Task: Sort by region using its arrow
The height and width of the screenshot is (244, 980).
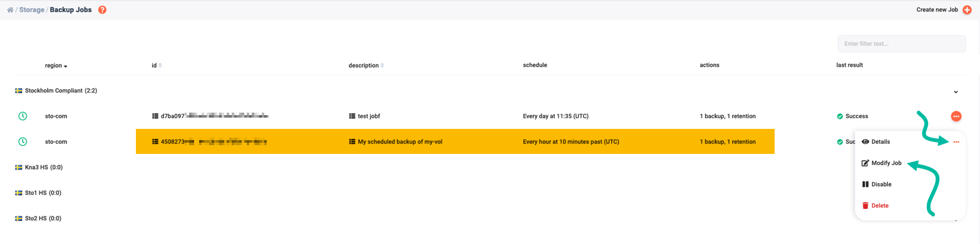Action: [x=65, y=66]
